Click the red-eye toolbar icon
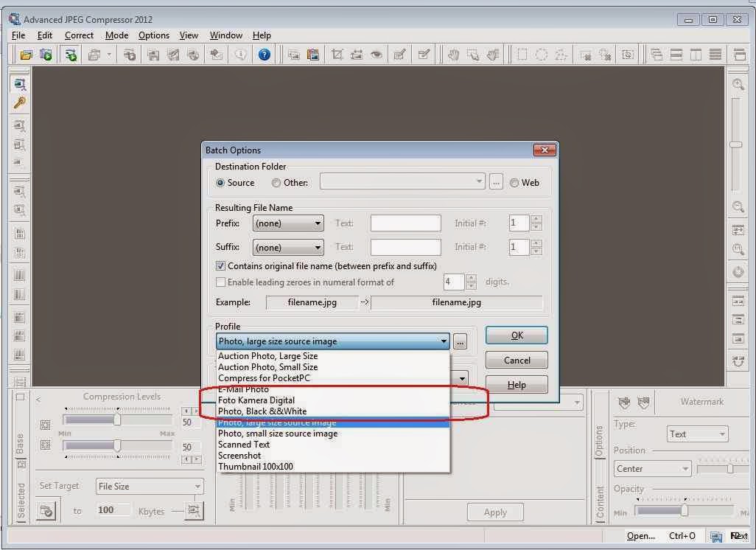 pyautogui.click(x=376, y=55)
